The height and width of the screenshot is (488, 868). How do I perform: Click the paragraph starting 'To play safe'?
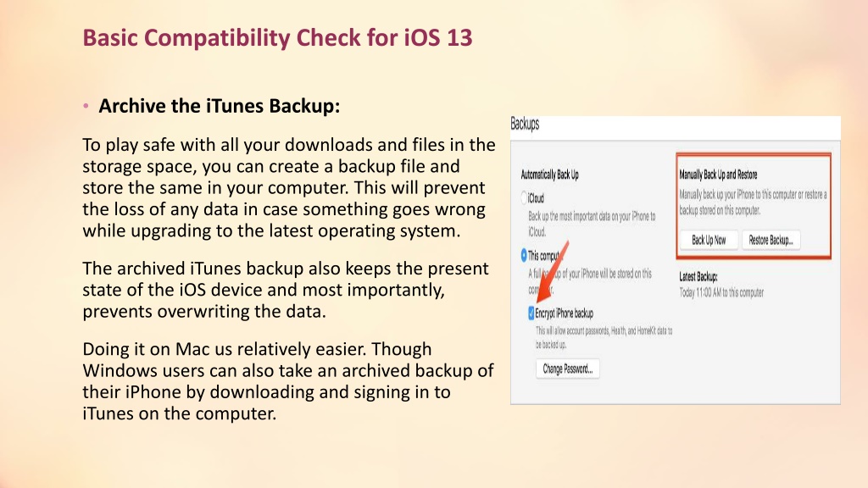pos(289,187)
